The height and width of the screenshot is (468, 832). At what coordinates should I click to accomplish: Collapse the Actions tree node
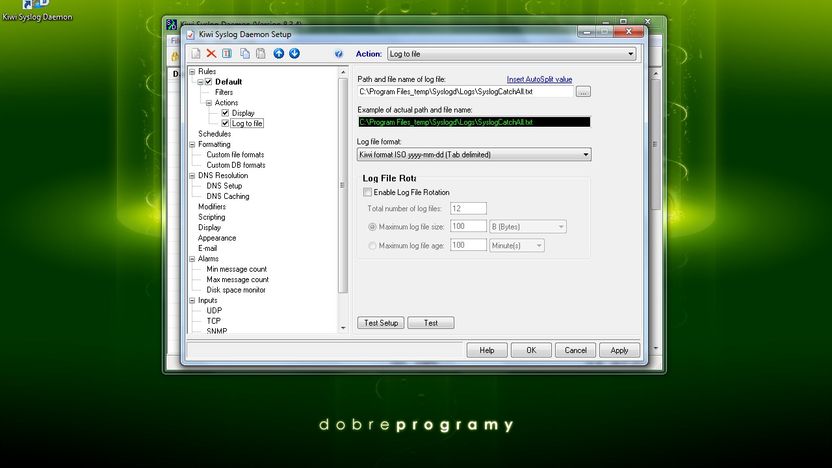point(209,103)
